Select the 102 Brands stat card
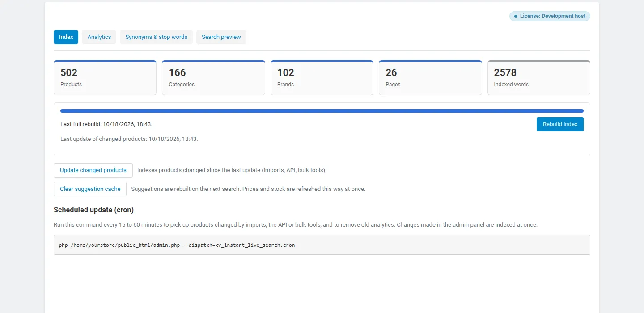644x313 pixels. tap(322, 78)
